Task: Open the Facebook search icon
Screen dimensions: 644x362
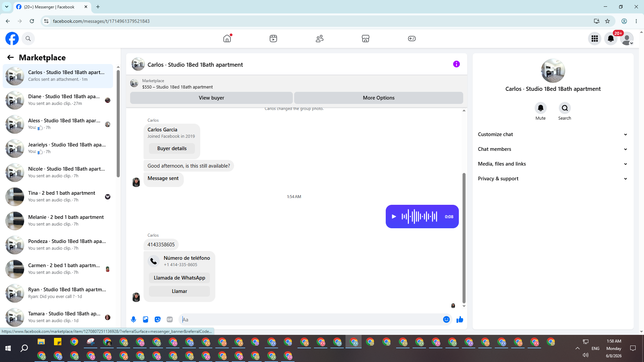Action: coord(28,39)
